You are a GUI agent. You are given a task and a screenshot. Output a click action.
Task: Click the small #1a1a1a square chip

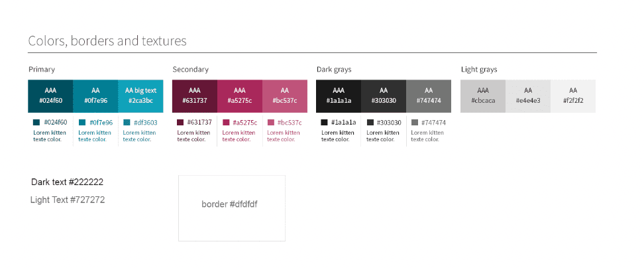coord(325,123)
